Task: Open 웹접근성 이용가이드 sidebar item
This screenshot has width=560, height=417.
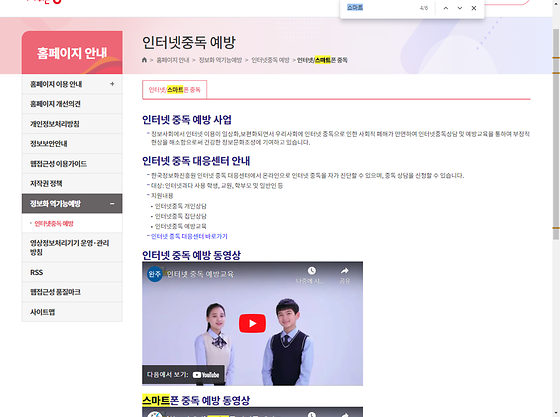Action: 72,164
